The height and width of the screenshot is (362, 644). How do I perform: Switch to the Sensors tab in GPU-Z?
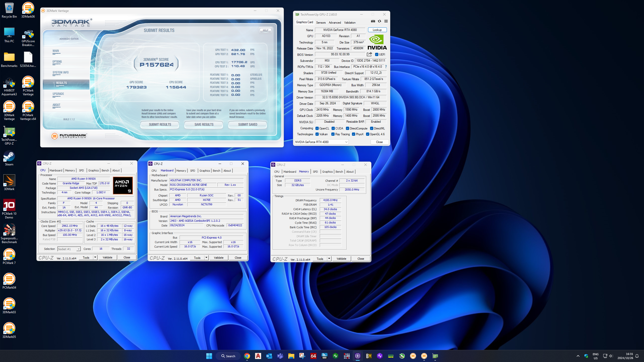[321, 23]
